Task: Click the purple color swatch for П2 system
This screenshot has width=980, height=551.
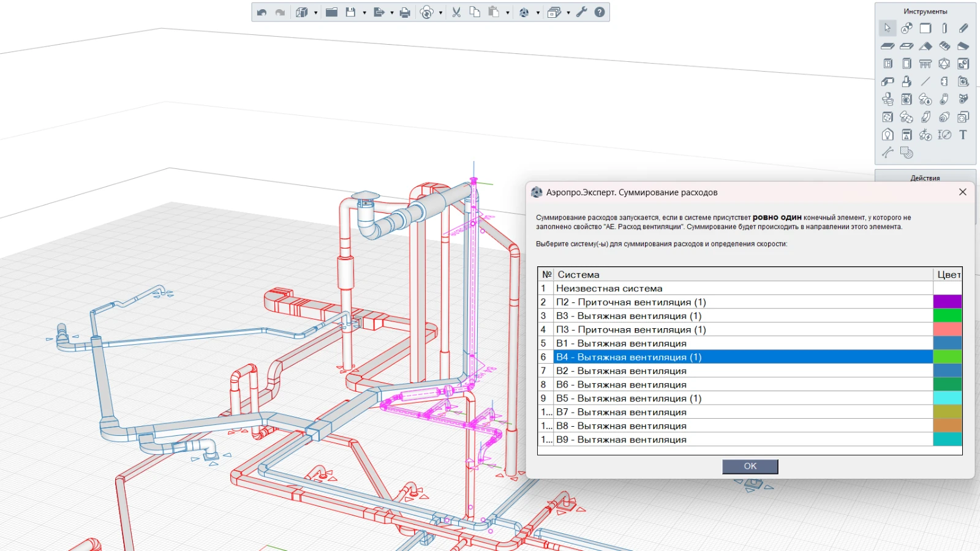Action: (948, 301)
